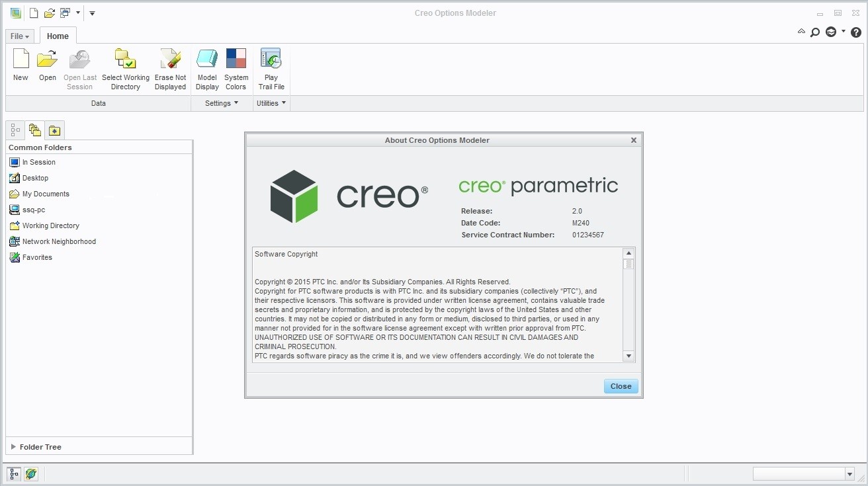This screenshot has height=486, width=868.
Task: Open Customize Quick Access Toolbar dropdown
Action: pyautogui.click(x=92, y=13)
